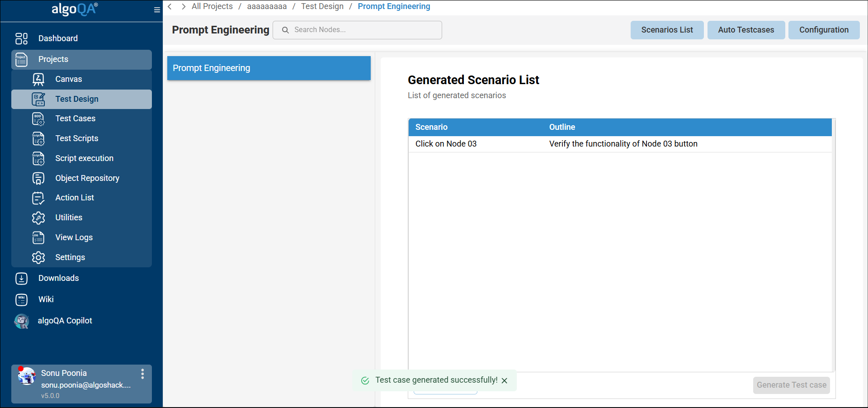
Task: Click the Dashboard grid icon
Action: coord(21,38)
